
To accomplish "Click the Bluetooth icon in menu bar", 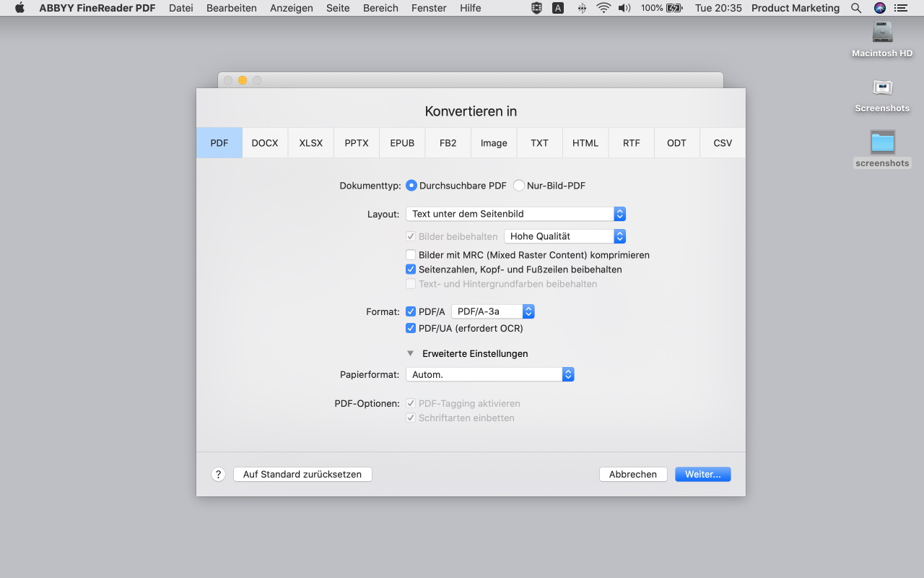I will (582, 8).
